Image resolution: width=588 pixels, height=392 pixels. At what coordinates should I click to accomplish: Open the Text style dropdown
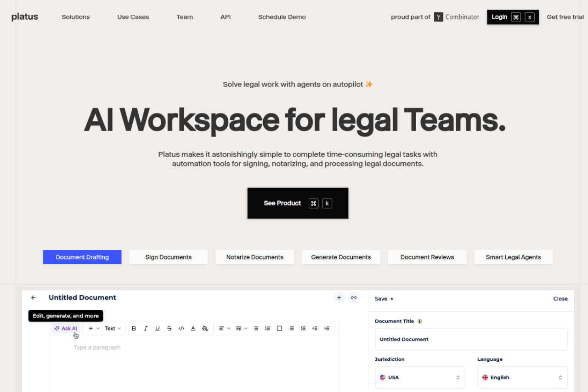(x=113, y=329)
